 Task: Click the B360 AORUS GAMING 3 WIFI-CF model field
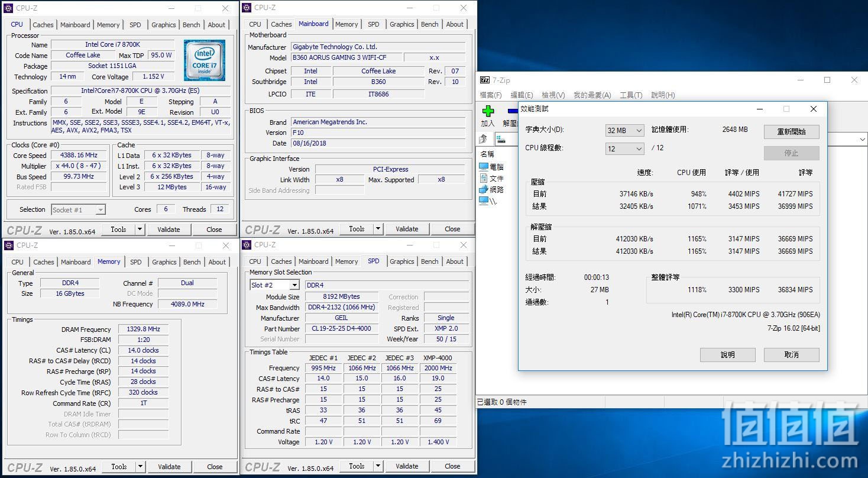coord(346,58)
